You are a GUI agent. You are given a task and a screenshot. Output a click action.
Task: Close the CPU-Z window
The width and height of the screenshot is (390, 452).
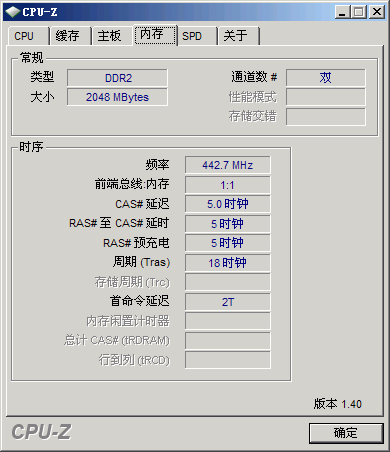point(377,12)
